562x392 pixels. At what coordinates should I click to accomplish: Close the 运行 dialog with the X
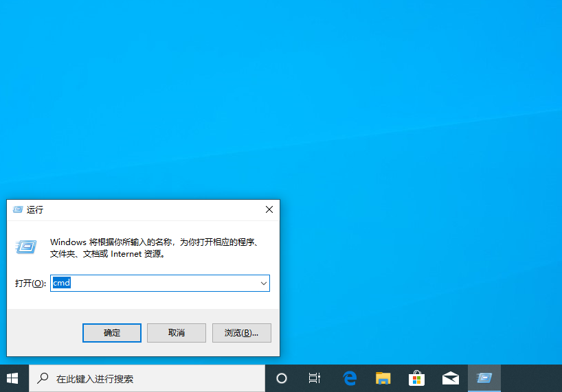[269, 209]
